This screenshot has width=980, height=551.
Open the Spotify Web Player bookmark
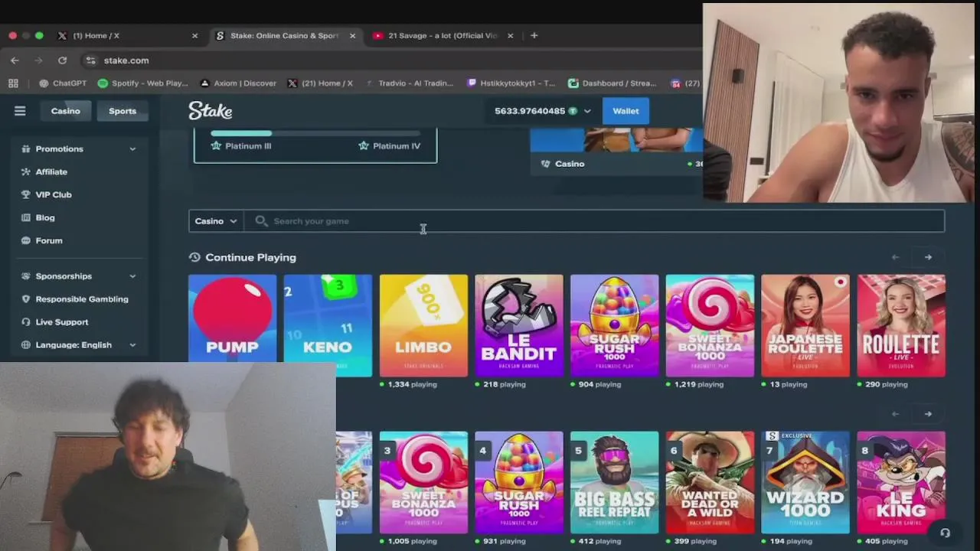143,83
